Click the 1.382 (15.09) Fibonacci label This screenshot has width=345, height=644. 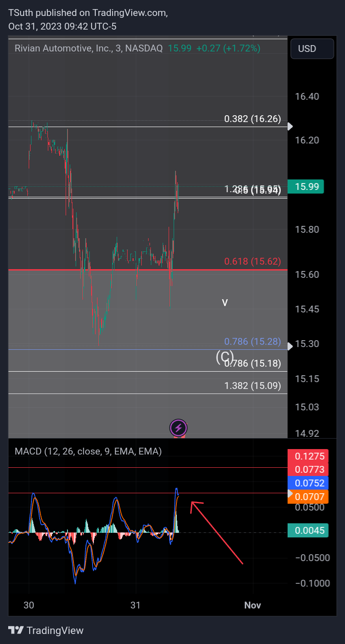point(252,386)
